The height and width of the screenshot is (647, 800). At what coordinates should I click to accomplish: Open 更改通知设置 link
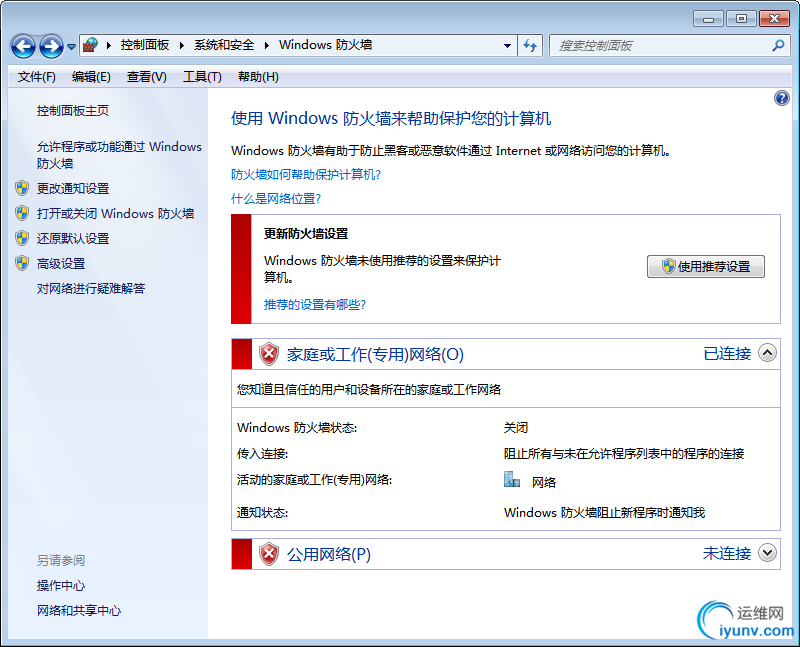73,188
